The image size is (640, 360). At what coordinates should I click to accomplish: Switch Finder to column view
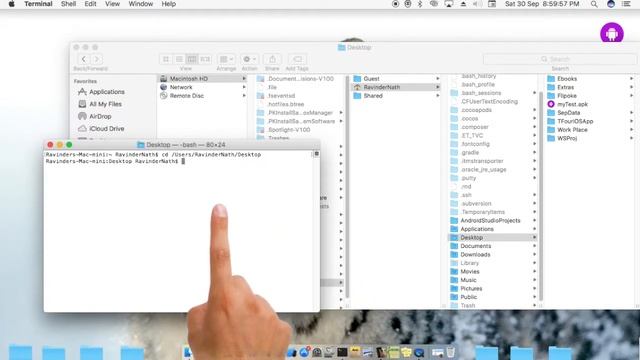(x=191, y=59)
